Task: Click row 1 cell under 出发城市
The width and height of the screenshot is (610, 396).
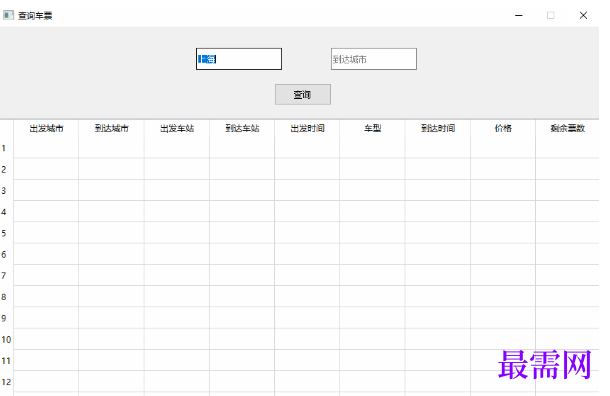Action: click(46, 148)
